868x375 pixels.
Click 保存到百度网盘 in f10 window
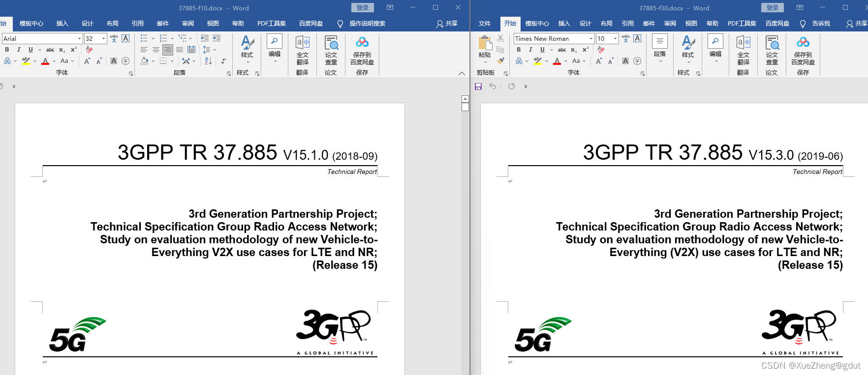click(x=362, y=50)
